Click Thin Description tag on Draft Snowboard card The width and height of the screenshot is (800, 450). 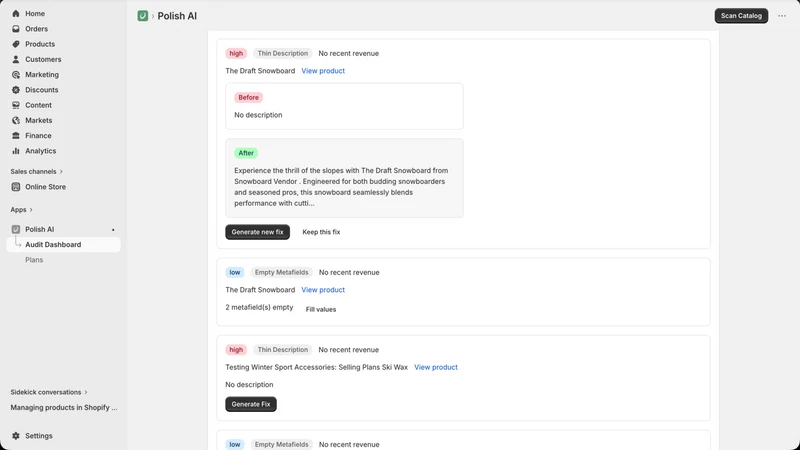point(283,54)
